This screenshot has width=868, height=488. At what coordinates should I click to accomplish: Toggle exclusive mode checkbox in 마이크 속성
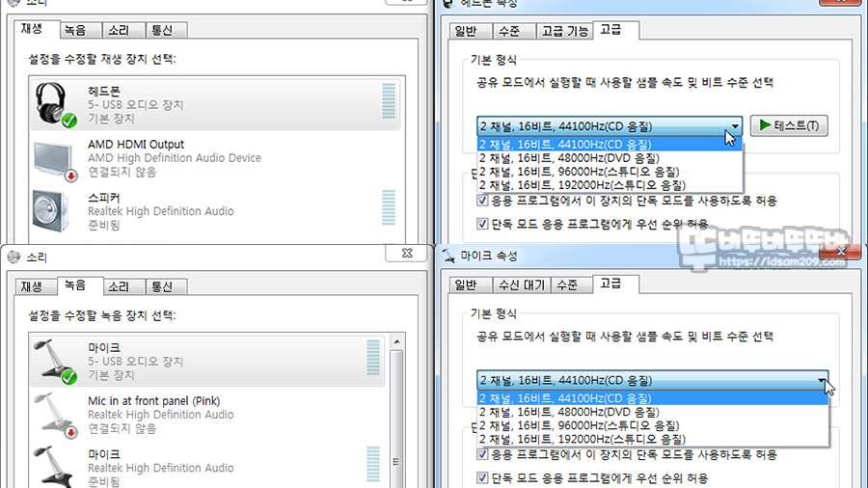482,454
